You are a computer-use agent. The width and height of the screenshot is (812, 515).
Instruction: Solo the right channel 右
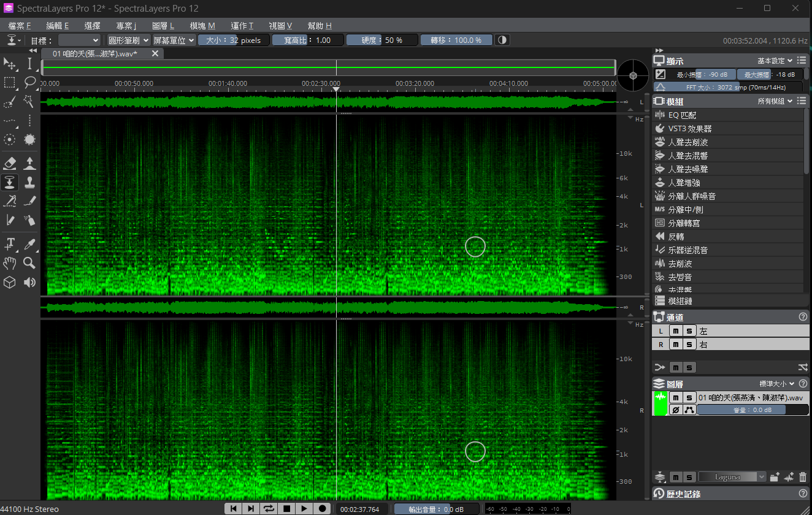coord(689,345)
